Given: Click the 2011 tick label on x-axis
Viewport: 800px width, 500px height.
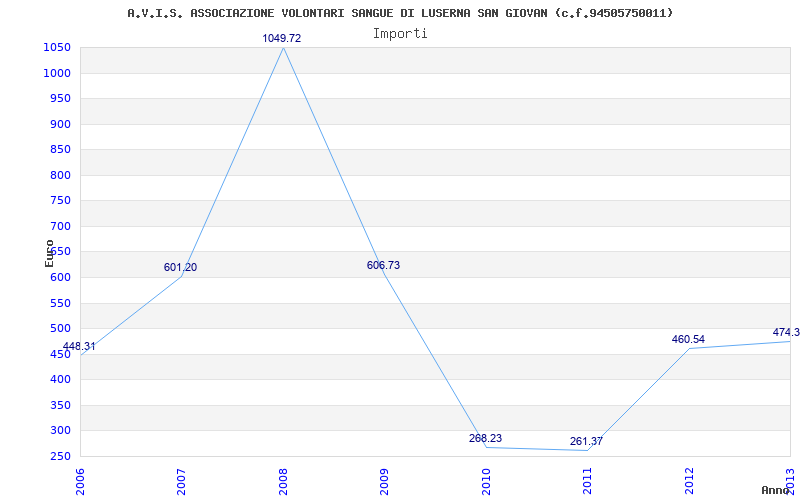Looking at the screenshot, I should tap(588, 482).
